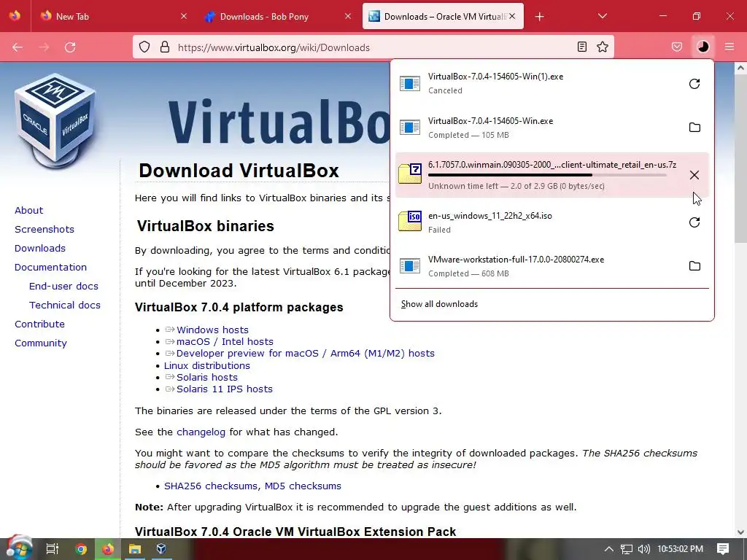Open Developer preview for macOS Arm64 link
The height and width of the screenshot is (560, 747).
coord(306,354)
